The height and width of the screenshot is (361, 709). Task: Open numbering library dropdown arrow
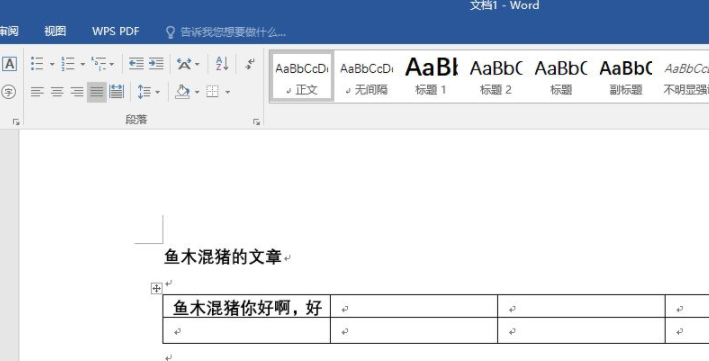point(83,64)
